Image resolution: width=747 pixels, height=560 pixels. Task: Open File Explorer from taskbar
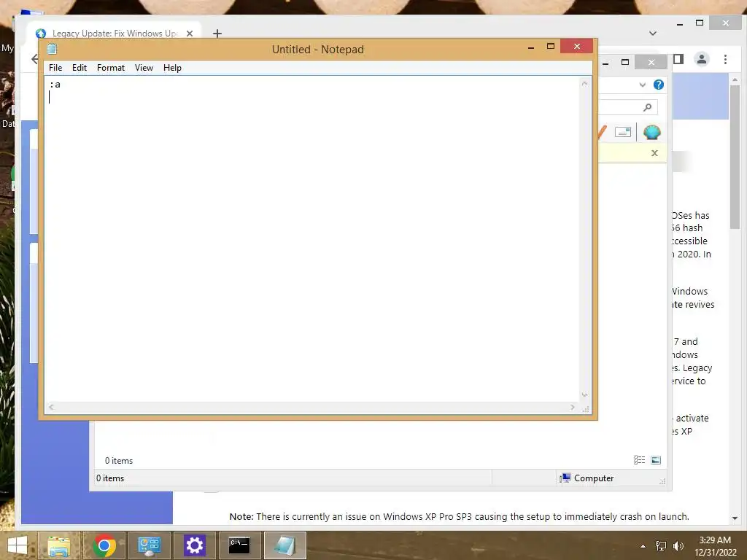tap(58, 545)
